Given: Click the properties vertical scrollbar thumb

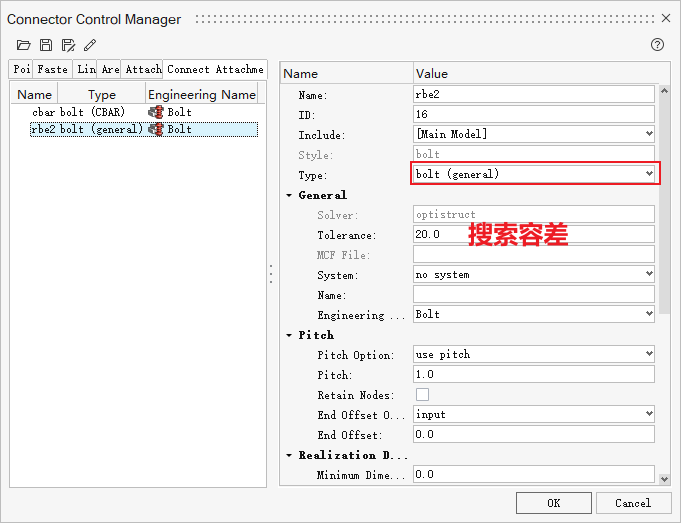Looking at the screenshot, I should coord(664,206).
